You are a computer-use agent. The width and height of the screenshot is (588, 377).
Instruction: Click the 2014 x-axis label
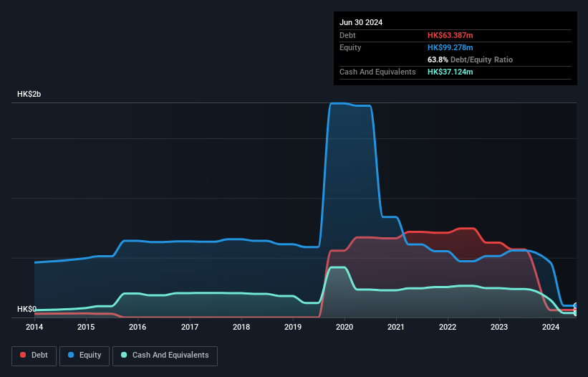pos(34,327)
